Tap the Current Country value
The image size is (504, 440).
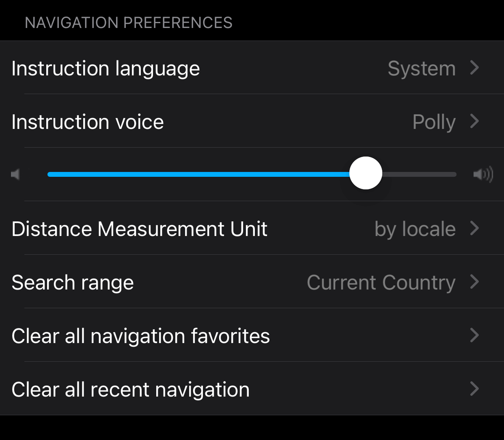[381, 283]
